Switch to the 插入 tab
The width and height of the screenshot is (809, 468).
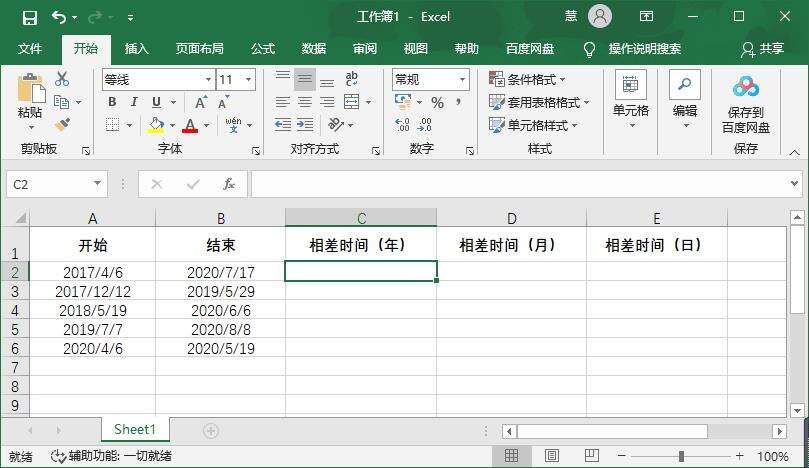coord(137,49)
